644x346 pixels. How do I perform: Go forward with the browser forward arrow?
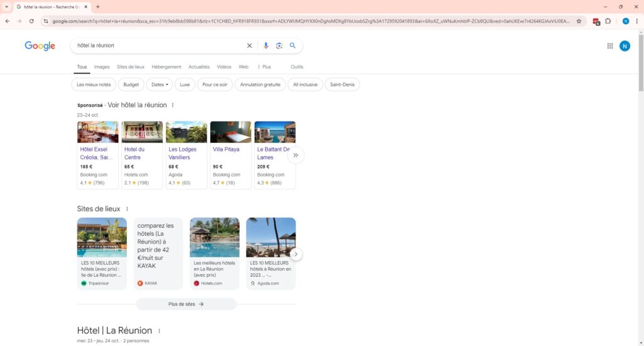point(19,21)
